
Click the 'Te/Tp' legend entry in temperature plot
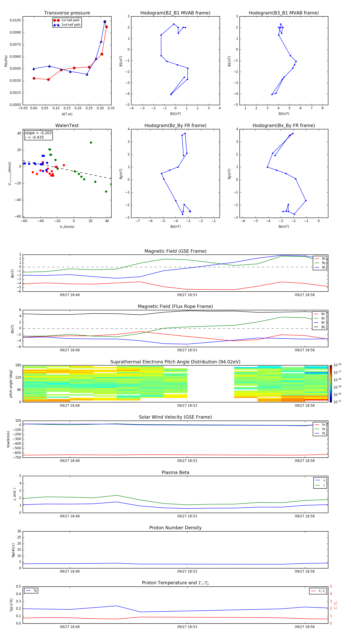318,591
